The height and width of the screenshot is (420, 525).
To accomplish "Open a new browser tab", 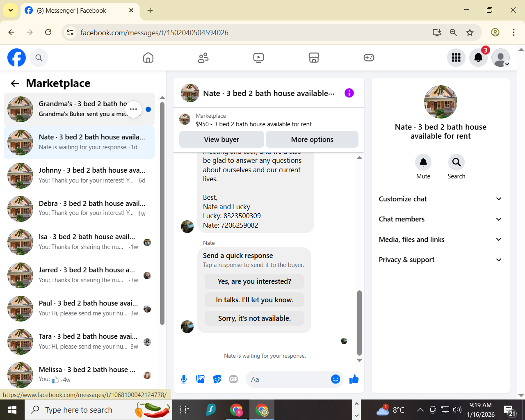I will point(150,10).
